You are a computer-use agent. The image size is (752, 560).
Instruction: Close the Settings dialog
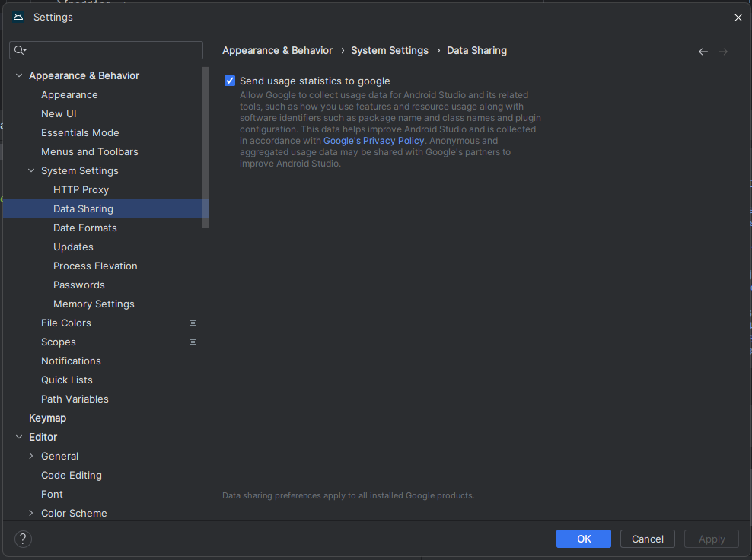click(738, 17)
